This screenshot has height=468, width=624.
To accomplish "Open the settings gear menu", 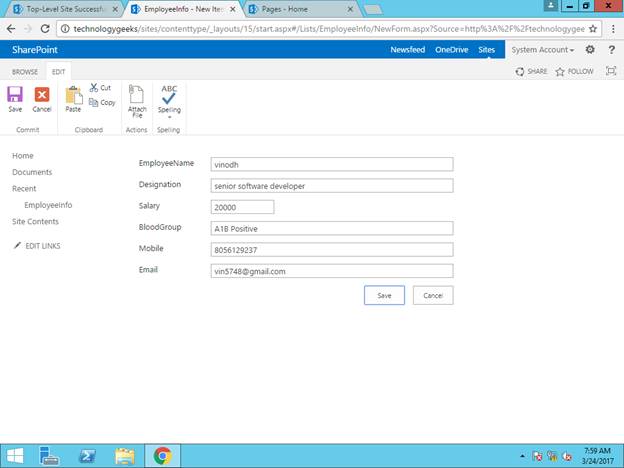I will [x=590, y=49].
